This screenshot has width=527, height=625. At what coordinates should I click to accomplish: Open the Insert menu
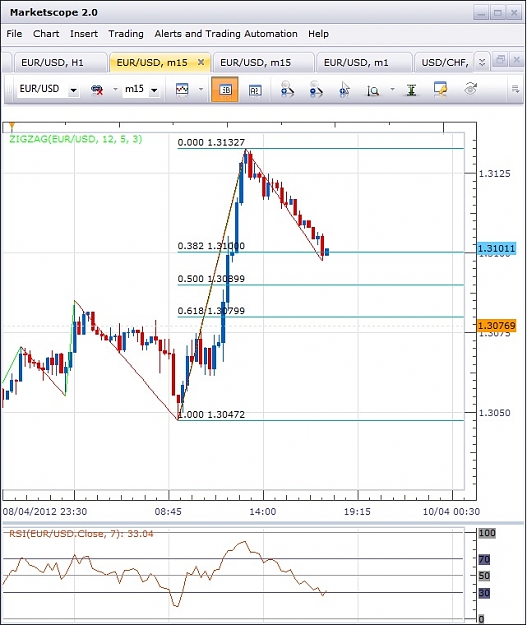84,34
